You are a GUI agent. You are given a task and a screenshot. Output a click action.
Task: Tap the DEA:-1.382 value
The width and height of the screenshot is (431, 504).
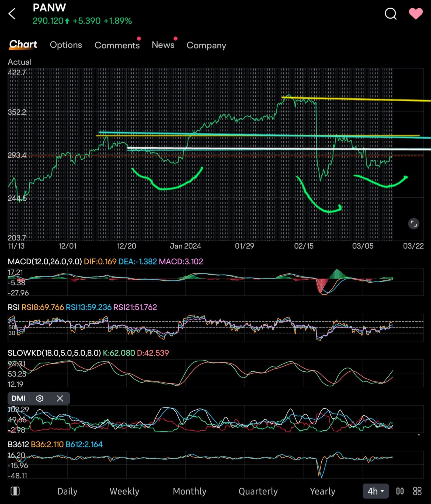click(137, 261)
